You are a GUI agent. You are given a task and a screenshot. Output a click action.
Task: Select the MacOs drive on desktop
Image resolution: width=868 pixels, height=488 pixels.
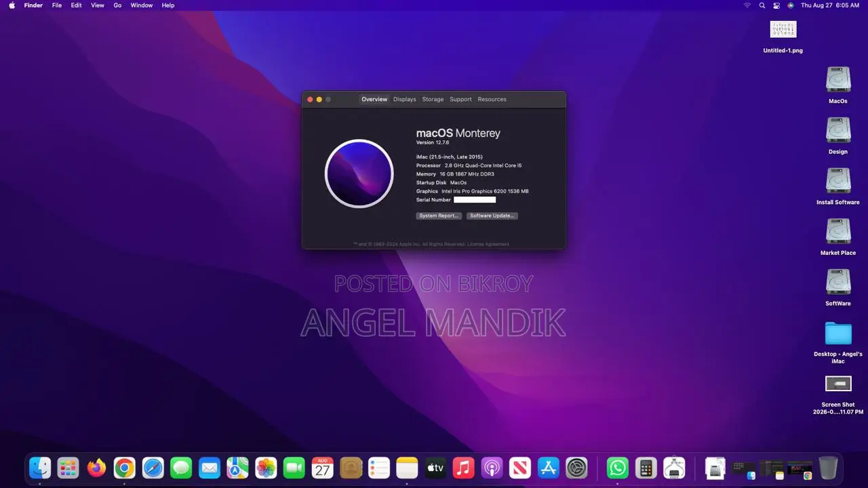point(838,85)
